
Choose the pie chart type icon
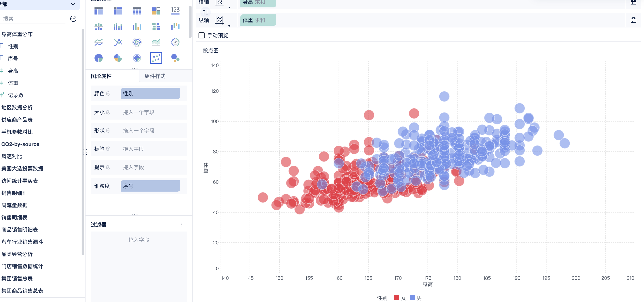click(x=99, y=58)
